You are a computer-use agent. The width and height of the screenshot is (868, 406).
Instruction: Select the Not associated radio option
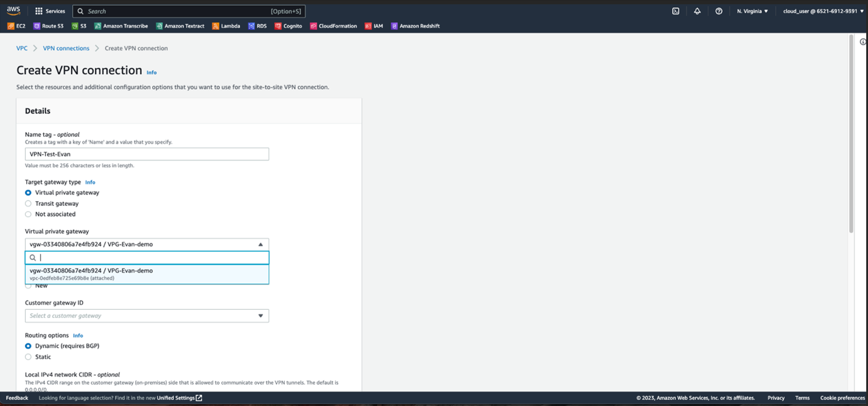coord(28,214)
